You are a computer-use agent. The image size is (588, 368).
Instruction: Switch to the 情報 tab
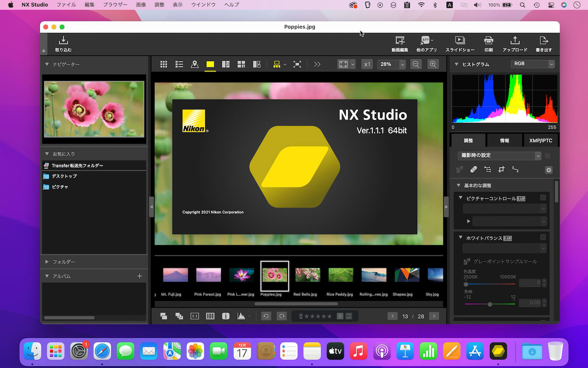504,140
